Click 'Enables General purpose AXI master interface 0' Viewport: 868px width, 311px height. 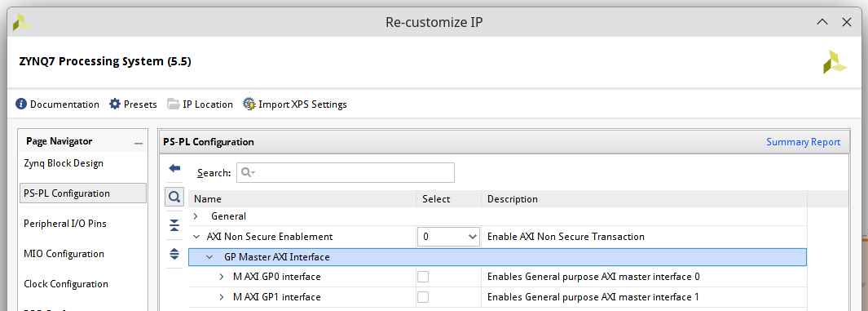point(593,277)
